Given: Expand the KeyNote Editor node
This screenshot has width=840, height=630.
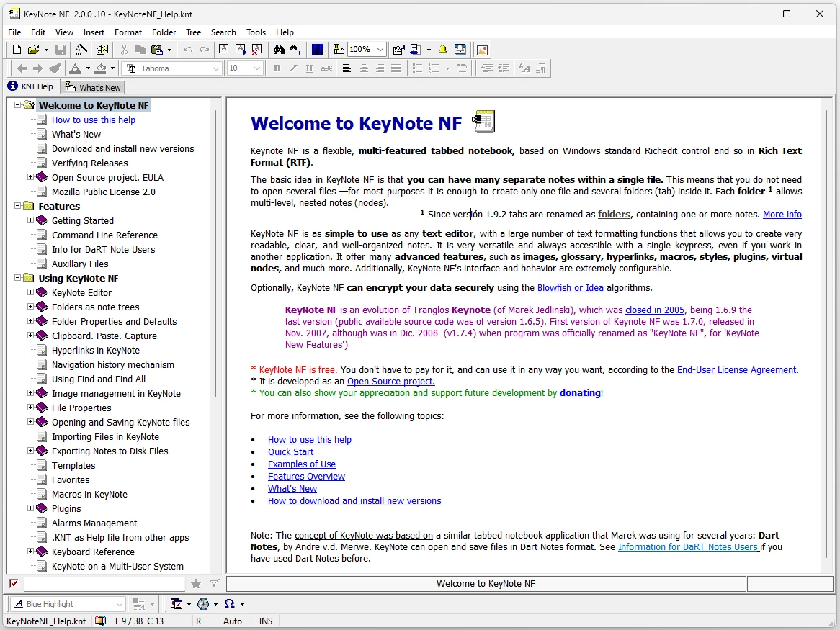Looking at the screenshot, I should pos(30,292).
